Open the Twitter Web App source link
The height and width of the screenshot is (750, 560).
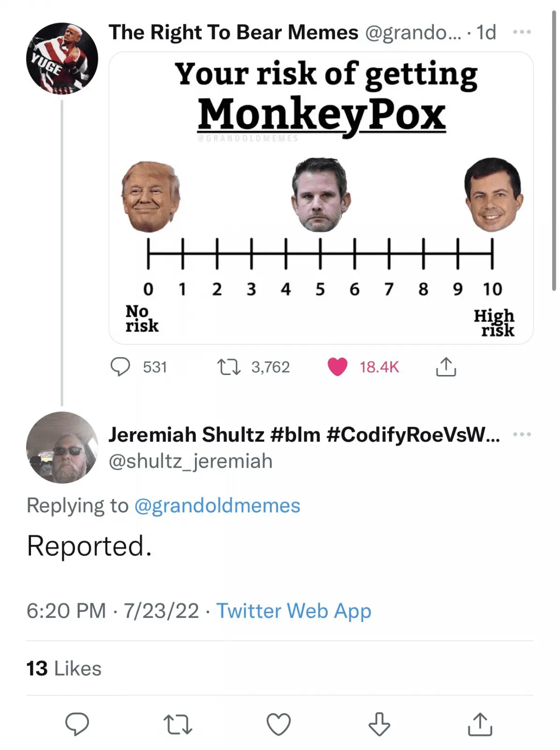pos(293,611)
